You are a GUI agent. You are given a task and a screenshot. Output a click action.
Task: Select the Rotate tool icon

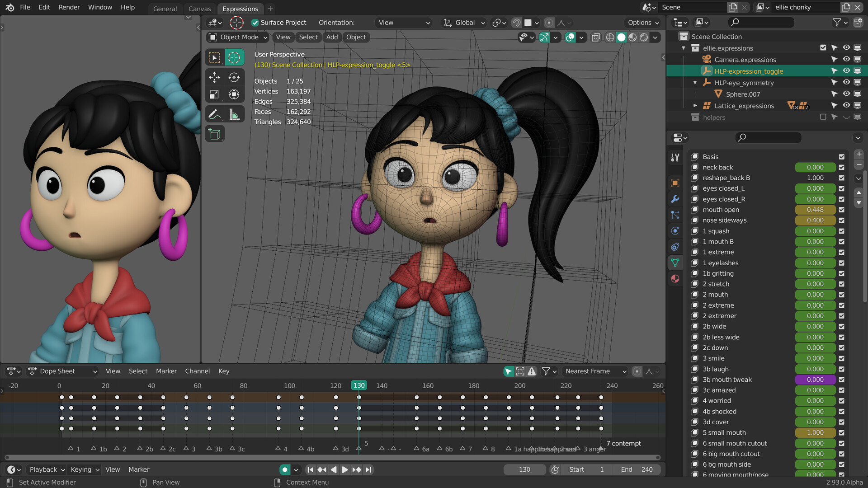click(234, 77)
